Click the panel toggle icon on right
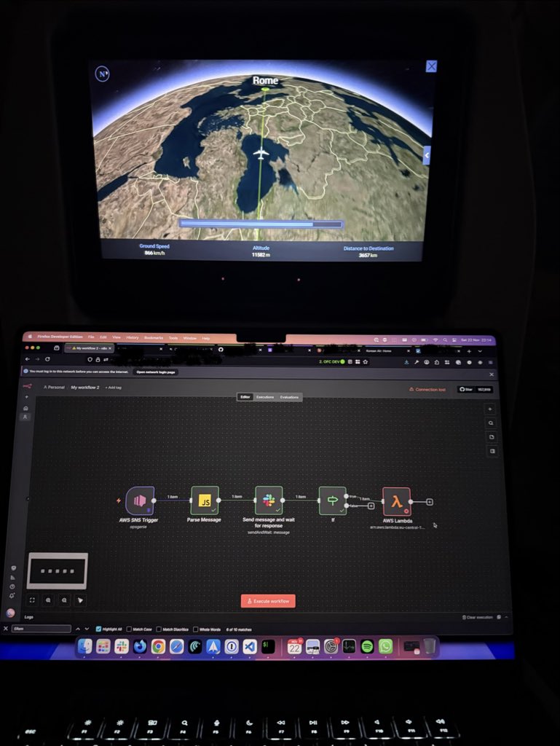Viewport: 560px width, 746px height. click(492, 451)
